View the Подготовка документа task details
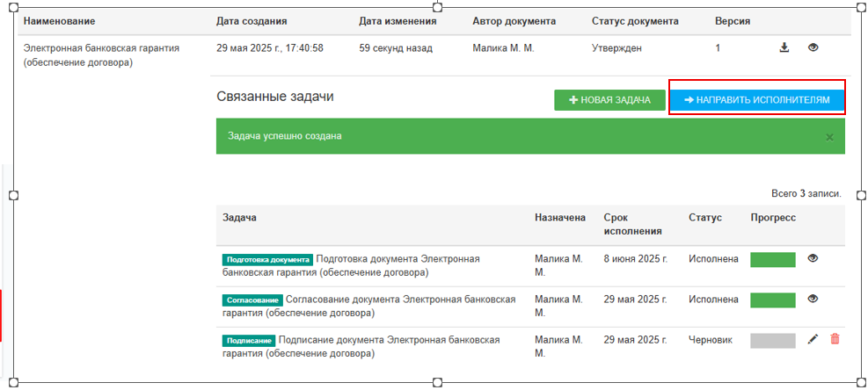Screen dimensions: 868x390 813,259
